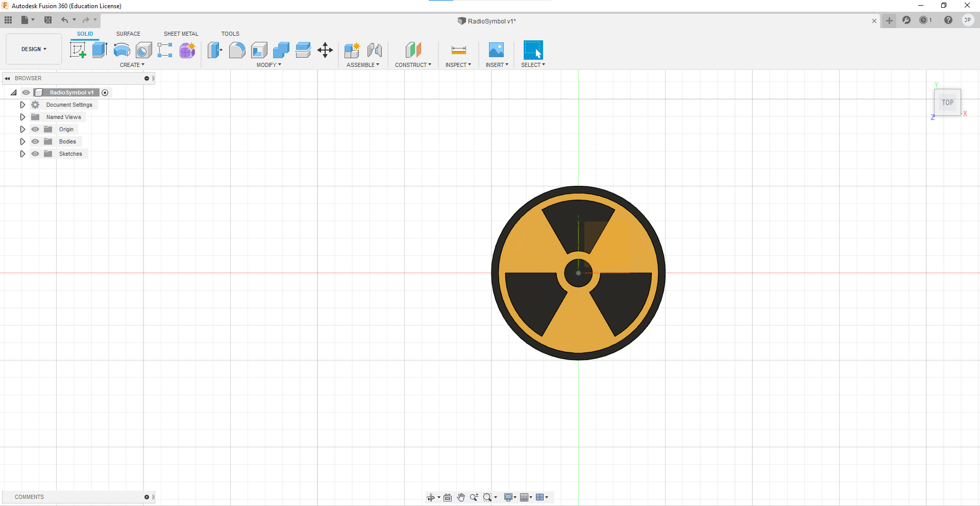This screenshot has height=506, width=980.
Task: Toggle visibility of RadioSymbol v1 component
Action: coord(26,92)
